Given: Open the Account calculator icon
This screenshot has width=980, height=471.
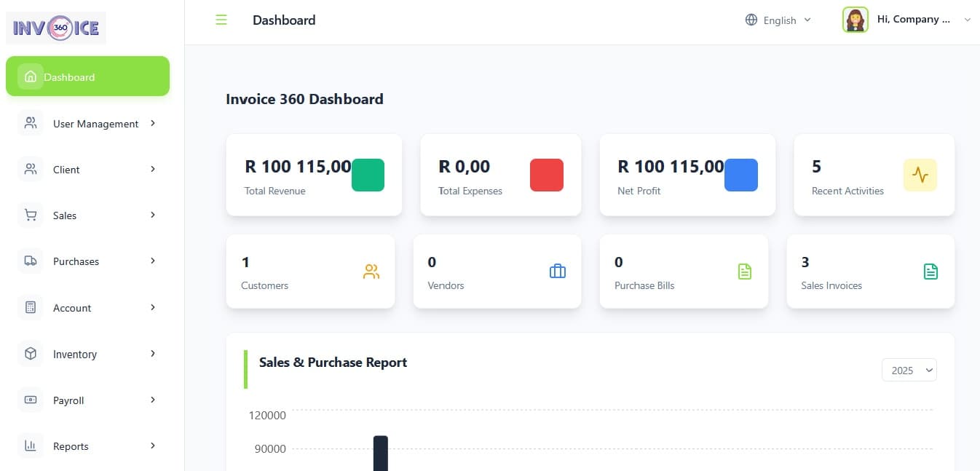Looking at the screenshot, I should point(30,307).
